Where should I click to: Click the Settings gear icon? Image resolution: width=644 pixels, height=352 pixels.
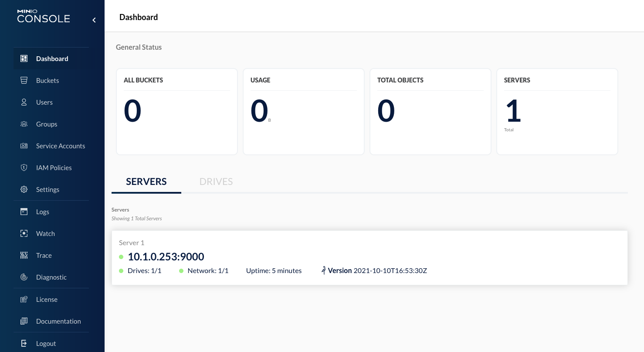[x=24, y=189]
